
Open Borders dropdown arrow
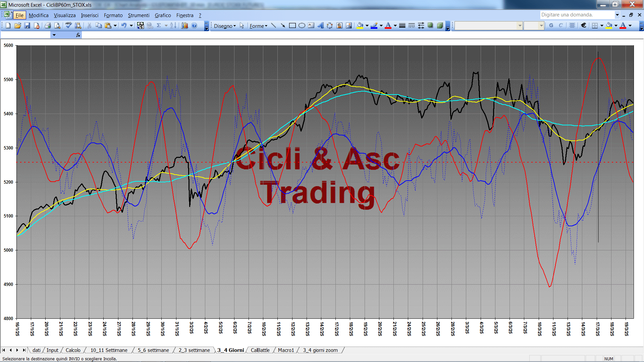[602, 25]
